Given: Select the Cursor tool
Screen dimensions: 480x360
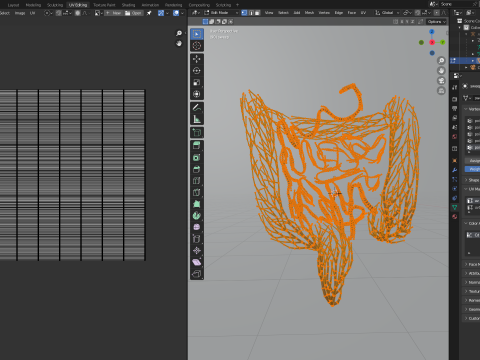Looking at the screenshot, I should (x=197, y=46).
